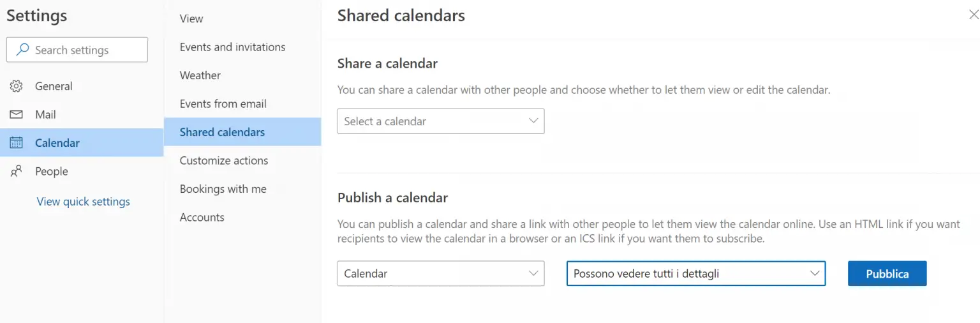This screenshot has width=980, height=323.
Task: Open Events from email settings
Action: (223, 103)
